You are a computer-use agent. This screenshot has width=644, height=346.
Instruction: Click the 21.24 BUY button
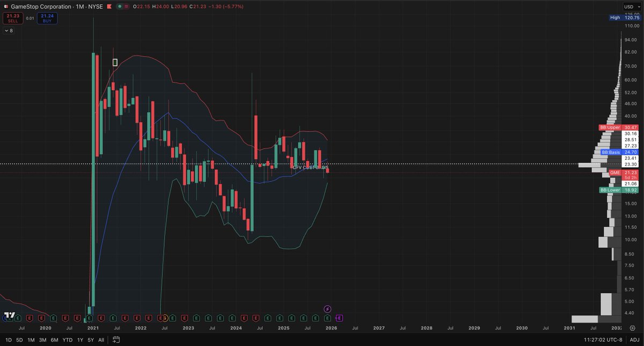click(47, 19)
